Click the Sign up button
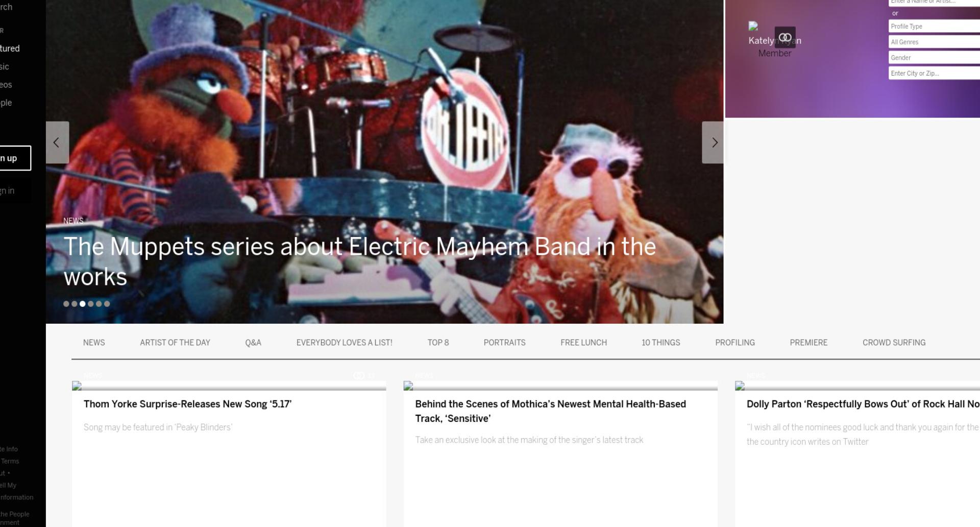 click(x=15, y=158)
